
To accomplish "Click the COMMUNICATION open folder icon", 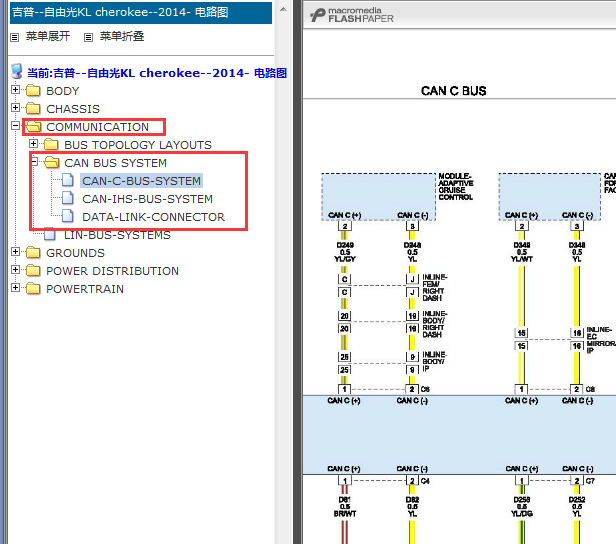I will (x=33, y=127).
